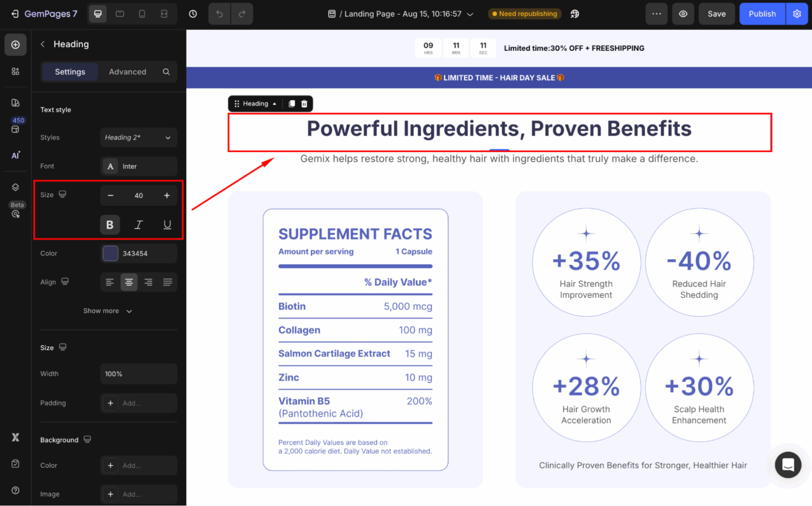Increase heading size with plus stepper

pyautogui.click(x=167, y=195)
